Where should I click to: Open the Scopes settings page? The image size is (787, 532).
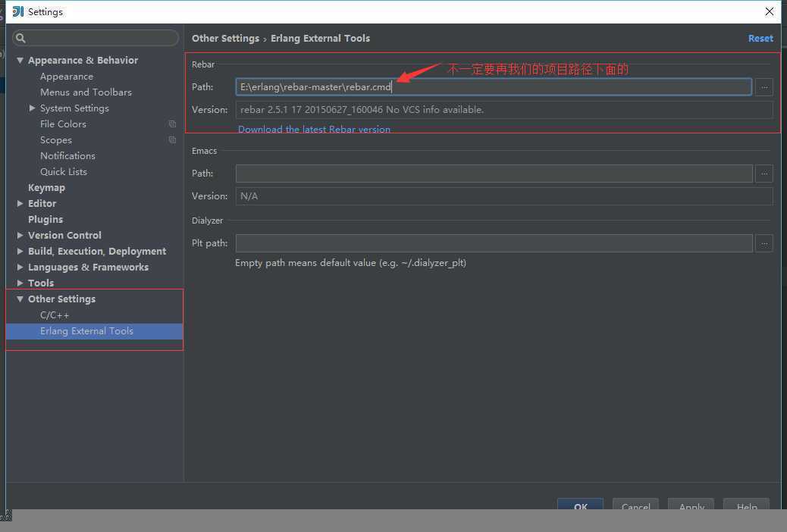[55, 140]
